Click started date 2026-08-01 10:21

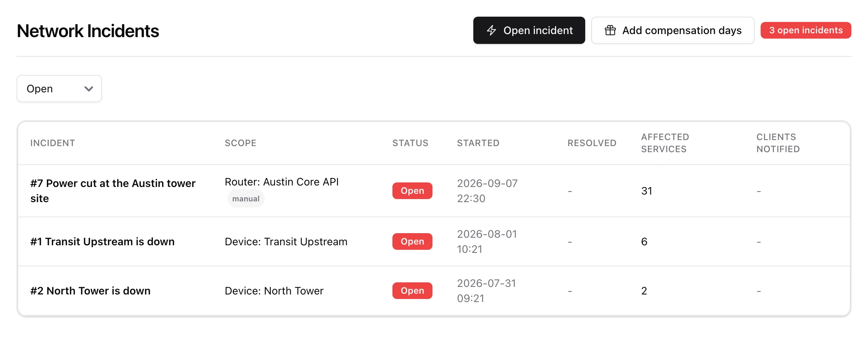point(487,241)
